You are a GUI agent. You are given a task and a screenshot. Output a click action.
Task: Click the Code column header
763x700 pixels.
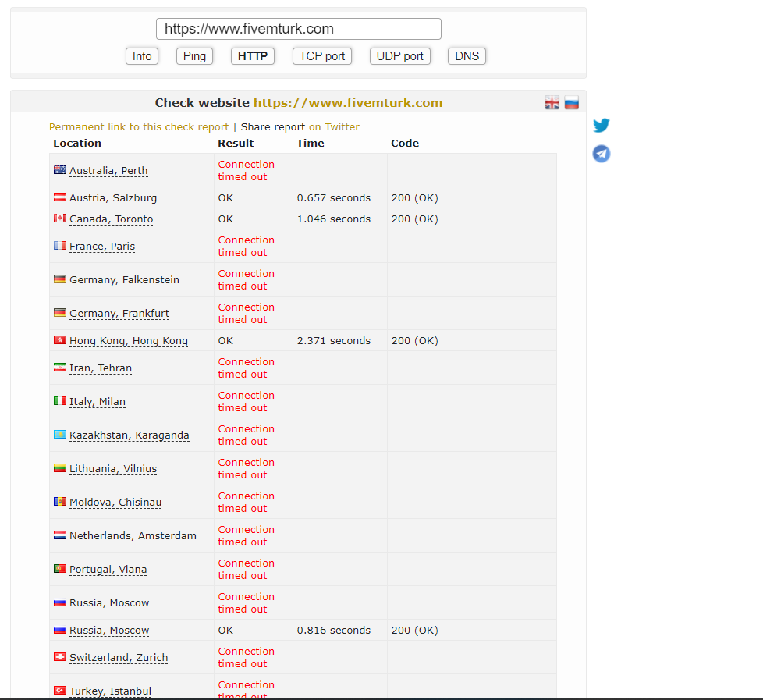pyautogui.click(x=405, y=143)
